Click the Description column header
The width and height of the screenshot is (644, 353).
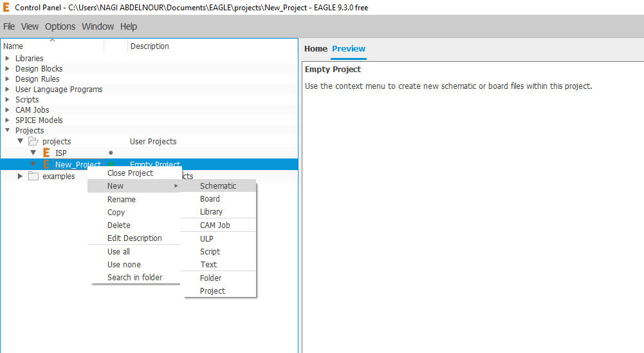click(x=213, y=46)
